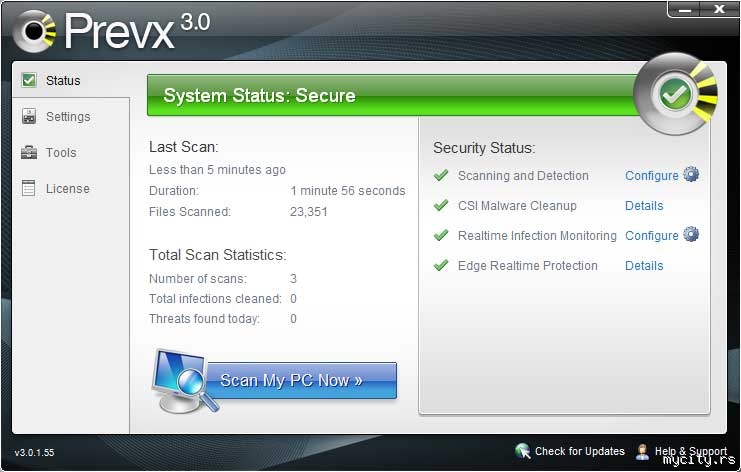Click the Status checkmark icon in sidebar
741x472 pixels.
(x=28, y=80)
